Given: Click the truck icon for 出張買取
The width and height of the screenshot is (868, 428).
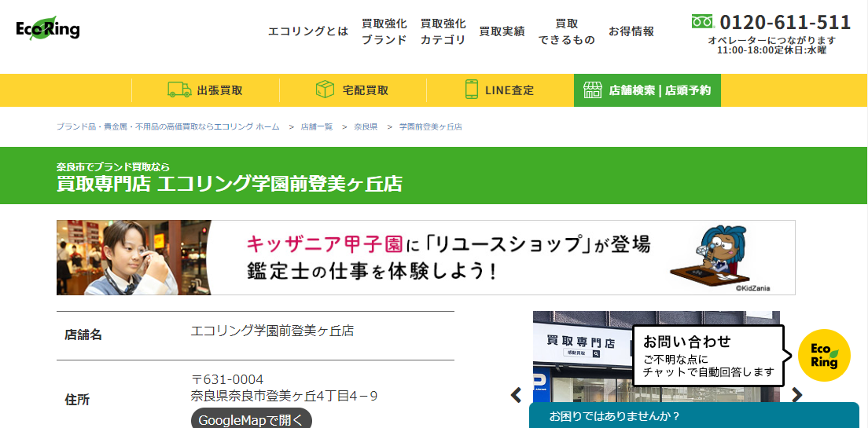Looking at the screenshot, I should [179, 90].
